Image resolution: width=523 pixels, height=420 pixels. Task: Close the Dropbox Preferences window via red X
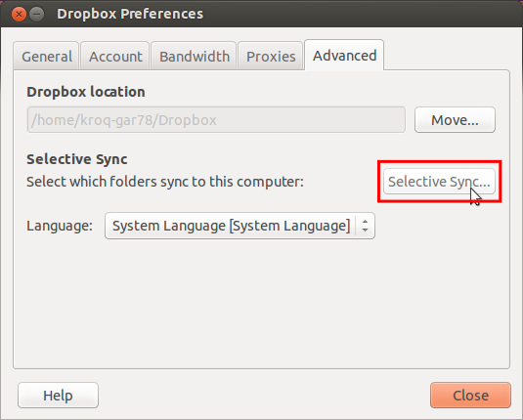[x=19, y=15]
